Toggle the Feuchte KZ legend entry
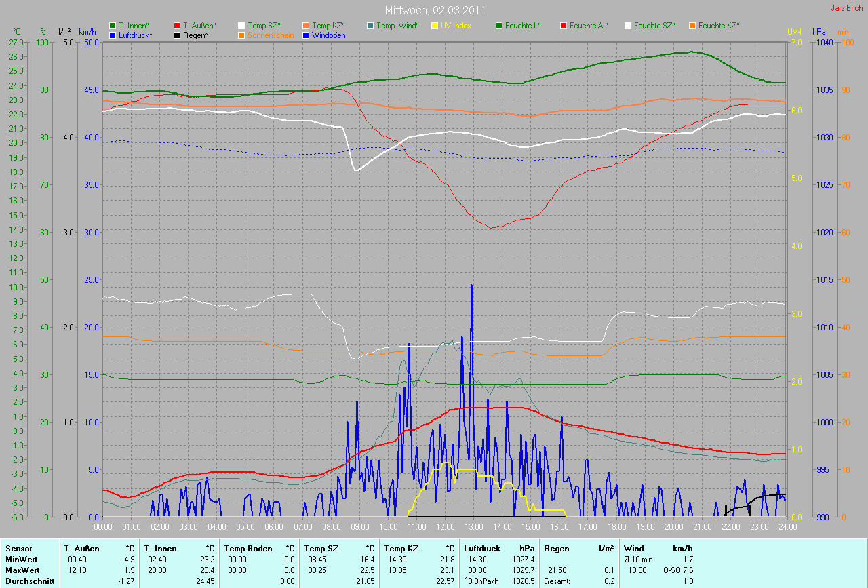The width and height of the screenshot is (868, 588). [x=715, y=26]
